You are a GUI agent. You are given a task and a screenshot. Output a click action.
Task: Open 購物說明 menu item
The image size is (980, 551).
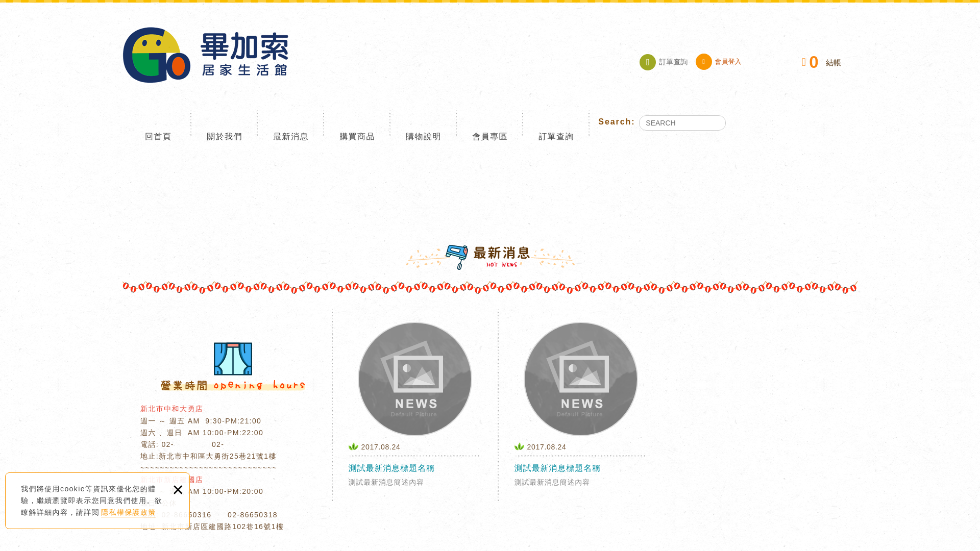[424, 137]
